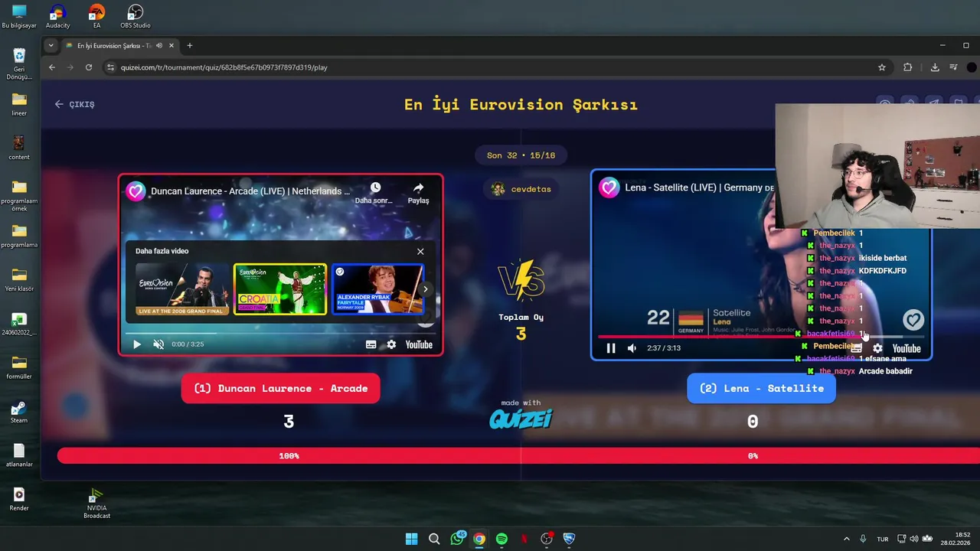Open YouTube link on the Arcade player
The height and width of the screenshot is (551, 980).
(419, 344)
